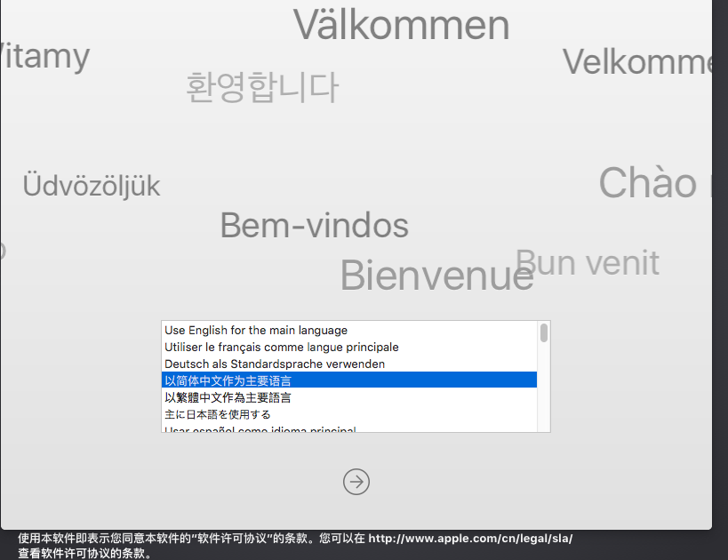Click the Chào greeting text
Viewport: 728px width, 560px height.
coord(648,182)
